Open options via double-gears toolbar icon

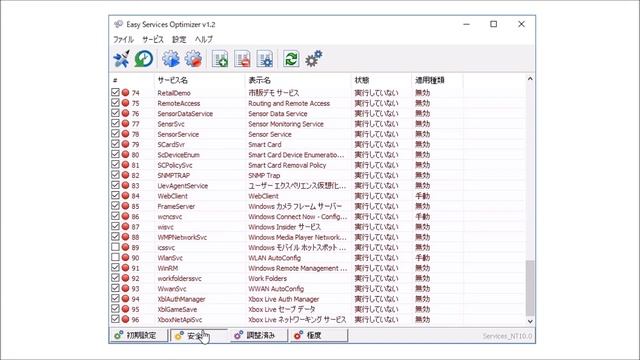point(314,59)
